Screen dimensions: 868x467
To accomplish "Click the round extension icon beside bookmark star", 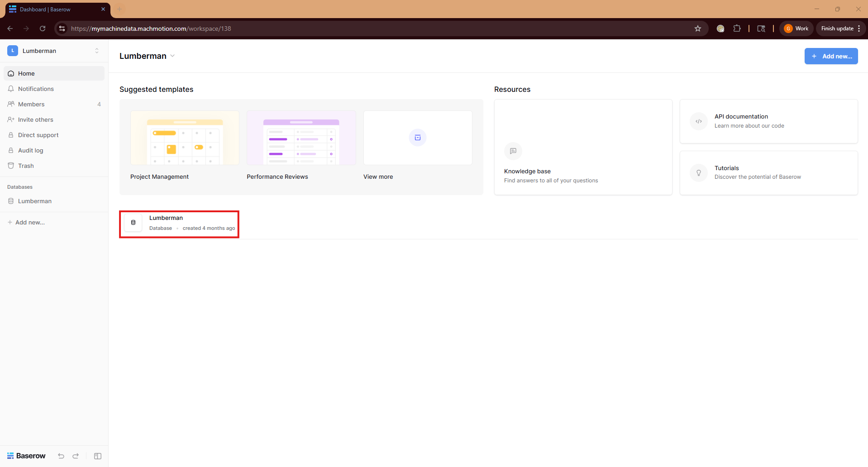I will point(720,29).
